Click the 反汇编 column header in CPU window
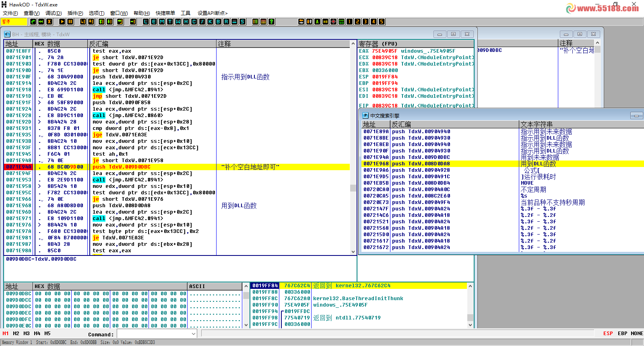Image resolution: width=644 pixels, height=346 pixels. tap(152, 43)
